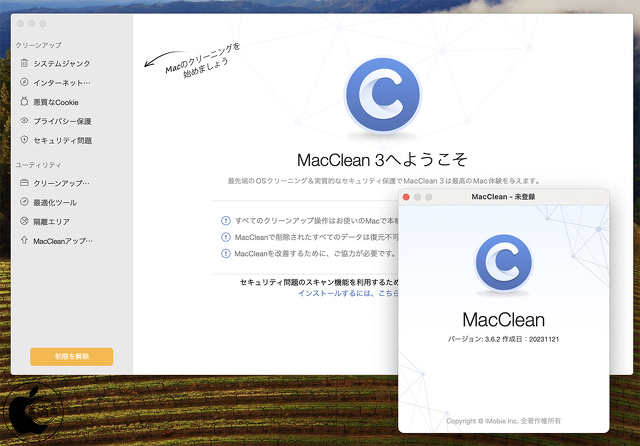
Task: Close the MacClean - 未登録 About window
Action: 406,197
